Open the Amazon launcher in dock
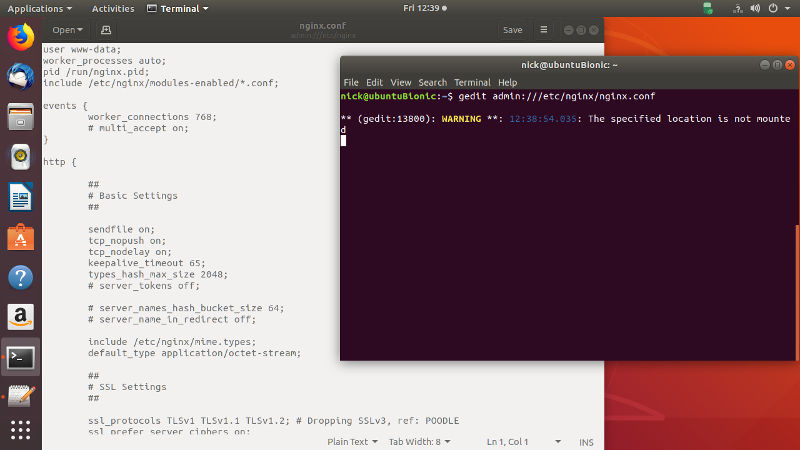800x450 pixels. pyautogui.click(x=20, y=317)
